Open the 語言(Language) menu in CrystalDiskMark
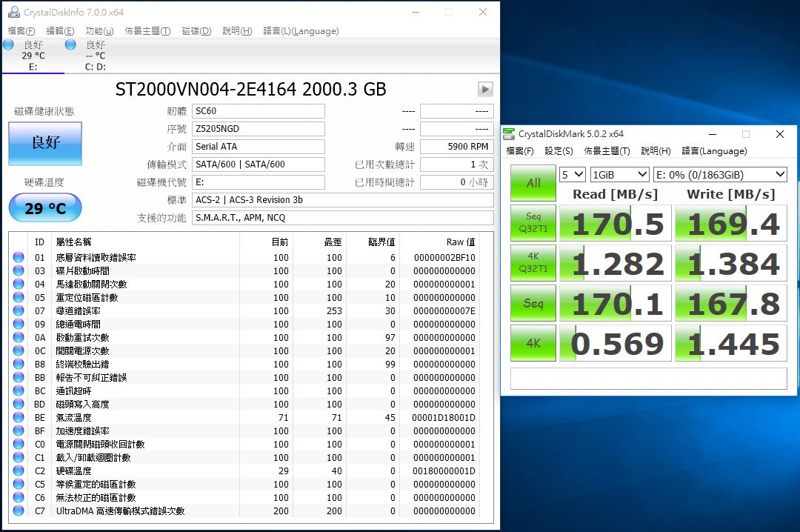800x532 pixels. pos(714,151)
